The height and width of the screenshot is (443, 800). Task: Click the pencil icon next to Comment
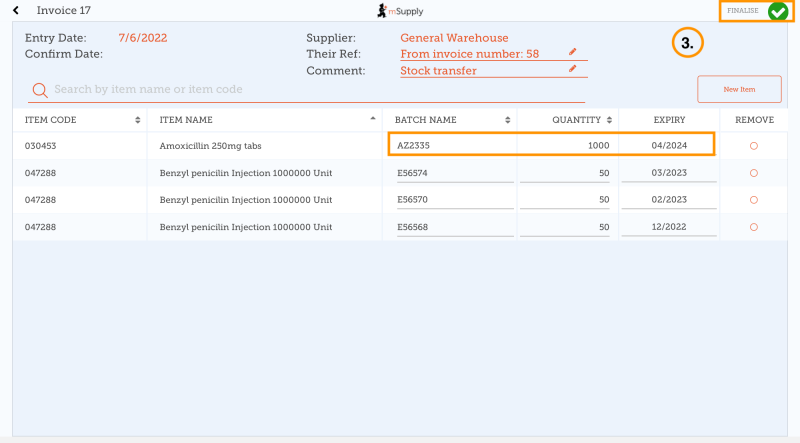[x=572, y=69]
